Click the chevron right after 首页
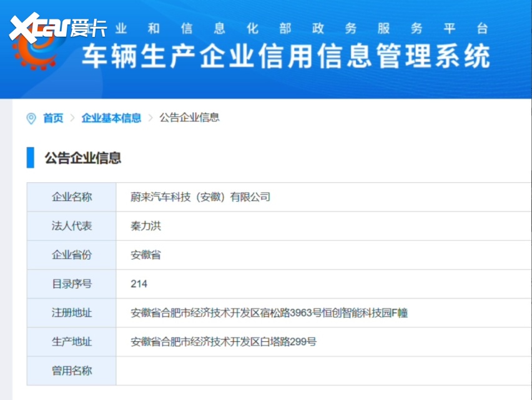The height and width of the screenshot is (400, 532). coord(72,118)
